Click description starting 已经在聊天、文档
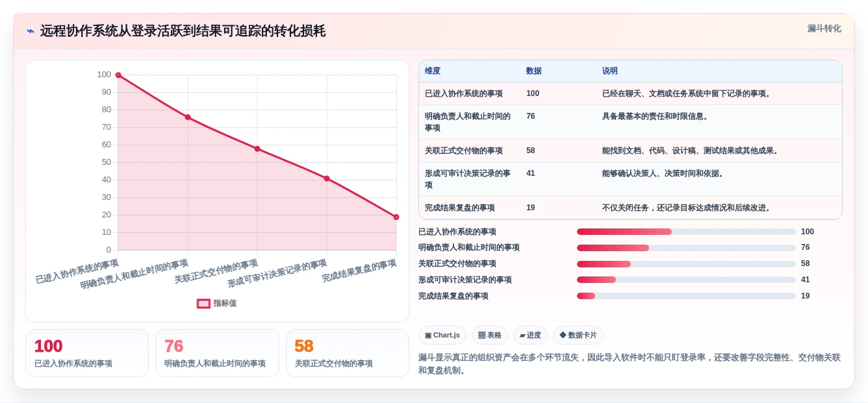The width and height of the screenshot is (868, 403). (687, 93)
